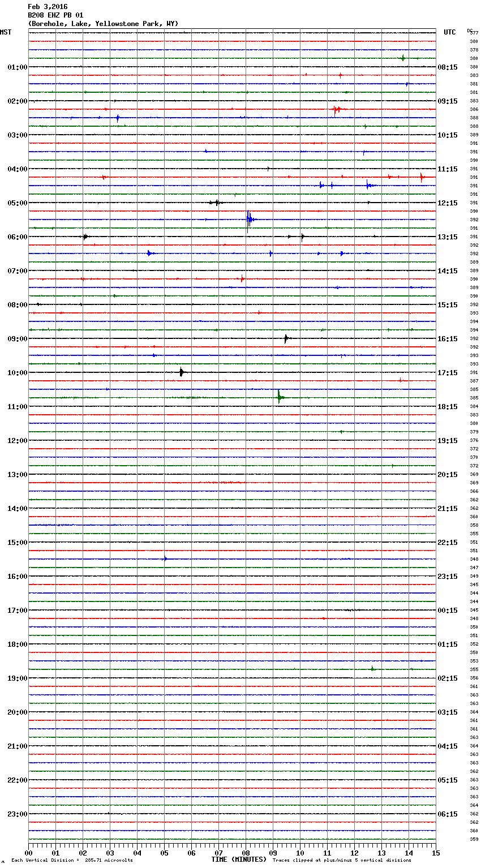
Task: Click the '02:15' UTC time label
Action: [x=448, y=678]
